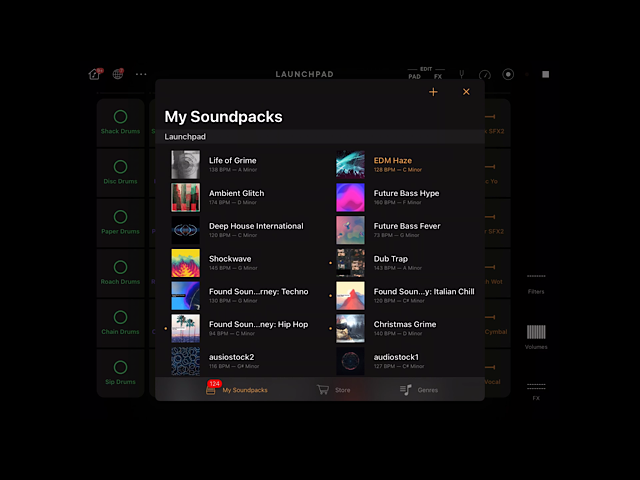Open the Store tab

(x=334, y=390)
